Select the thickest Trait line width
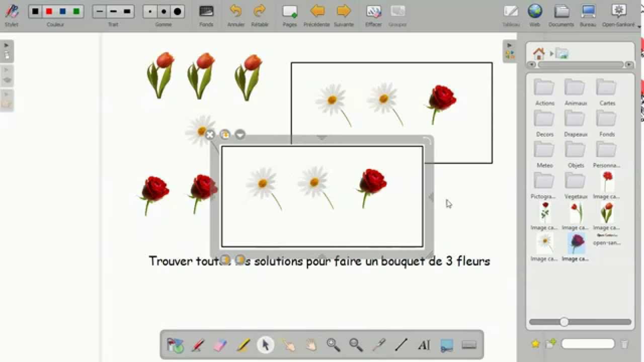This screenshot has width=644, height=362. (127, 12)
